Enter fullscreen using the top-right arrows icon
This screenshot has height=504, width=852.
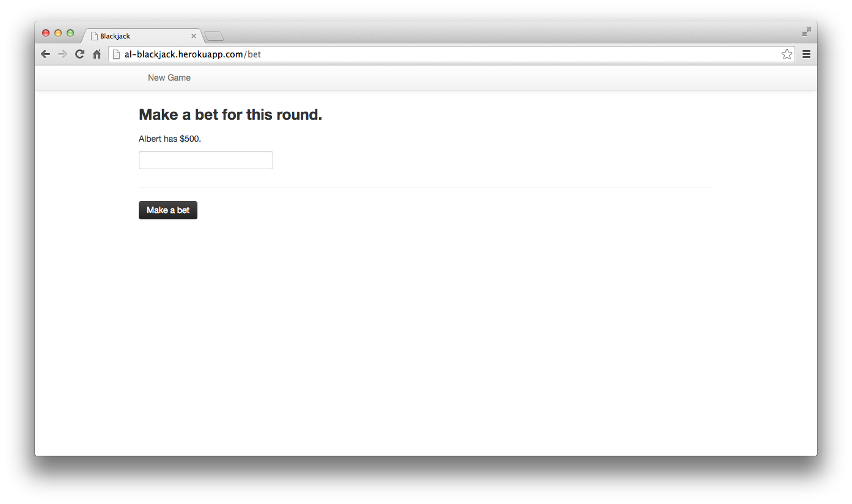pos(807,32)
